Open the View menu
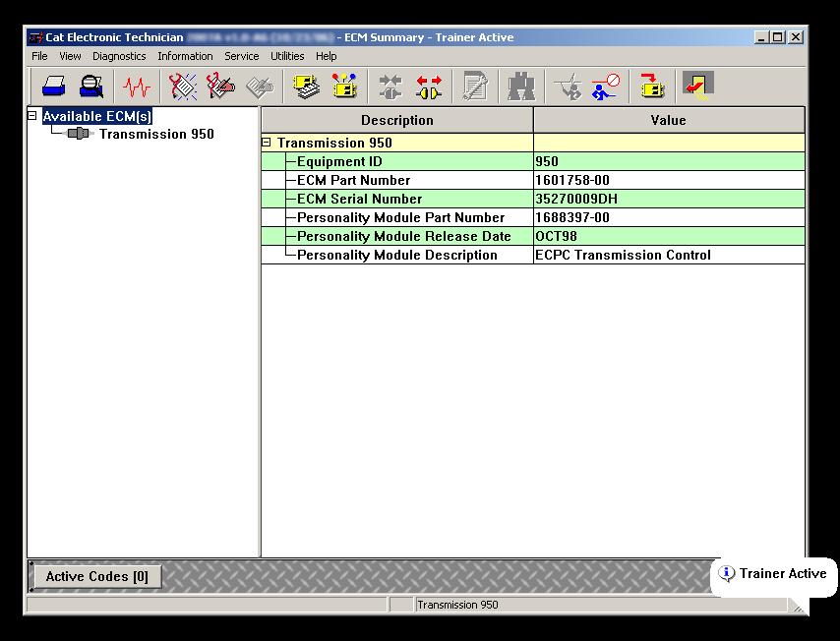Screen dimensions: 840x641 tap(70, 56)
